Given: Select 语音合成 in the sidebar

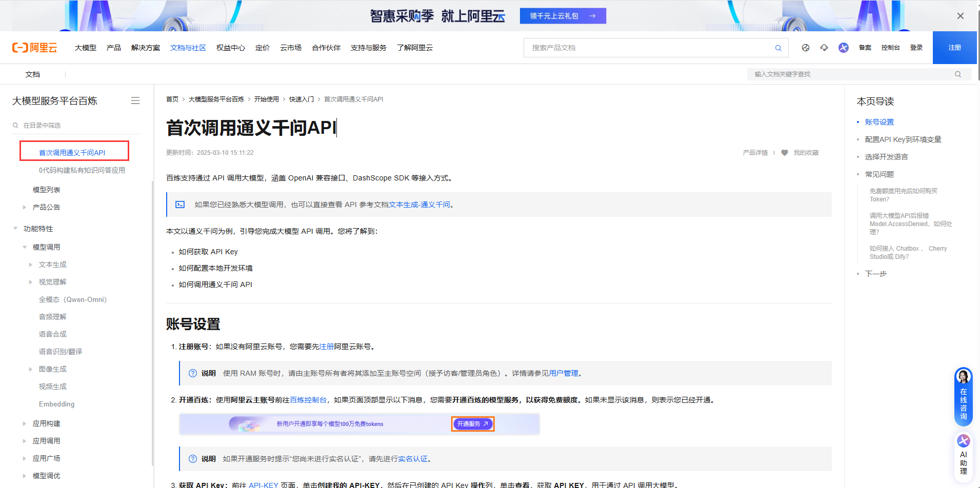Looking at the screenshot, I should pos(53,334).
